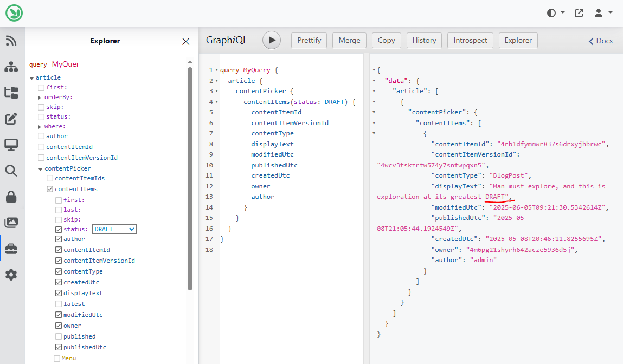Open the user account menu icon
623x364 pixels.
pyautogui.click(x=603, y=13)
